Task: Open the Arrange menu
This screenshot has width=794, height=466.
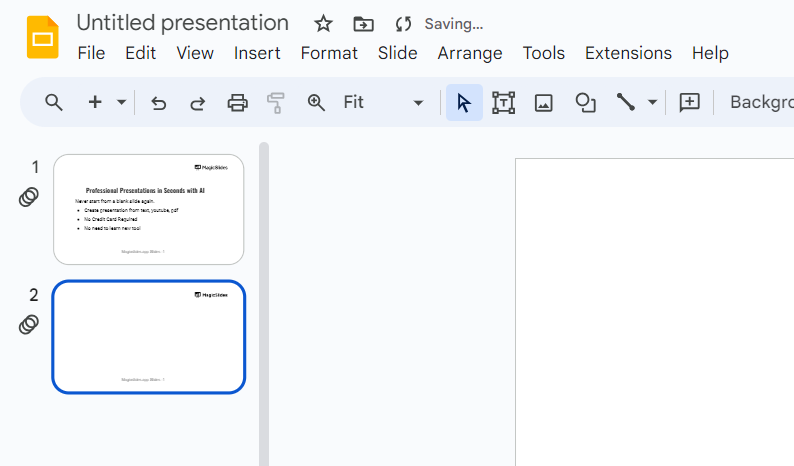Action: pos(470,53)
